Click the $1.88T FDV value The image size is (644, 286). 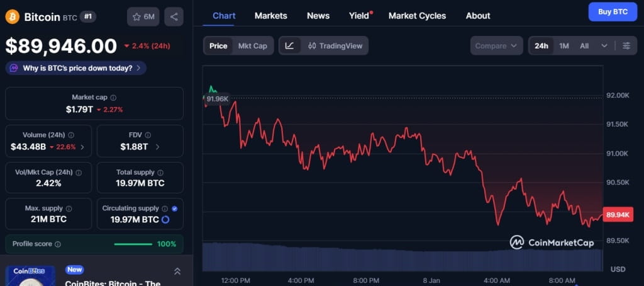pos(134,147)
